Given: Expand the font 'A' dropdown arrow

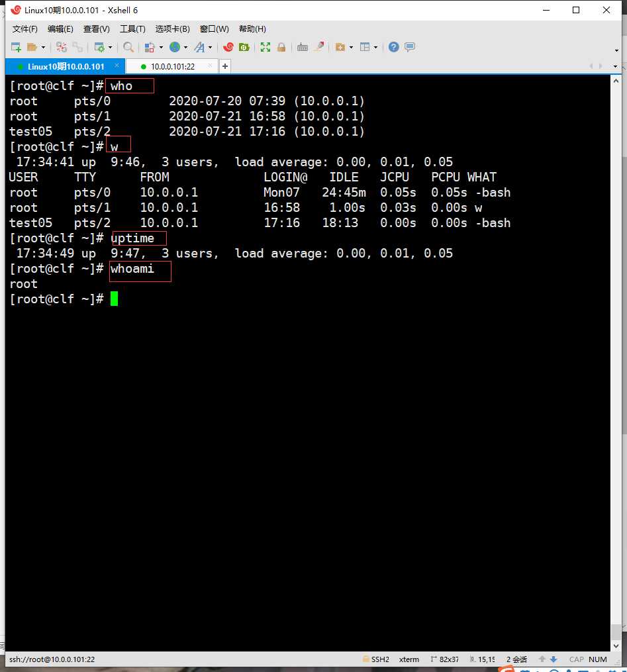Looking at the screenshot, I should coord(211,48).
